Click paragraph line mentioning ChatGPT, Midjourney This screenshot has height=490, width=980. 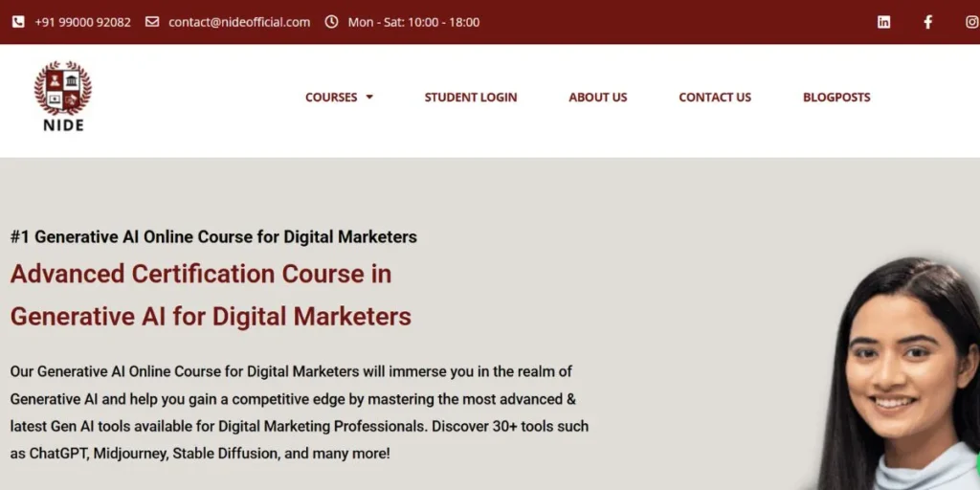coord(200,453)
